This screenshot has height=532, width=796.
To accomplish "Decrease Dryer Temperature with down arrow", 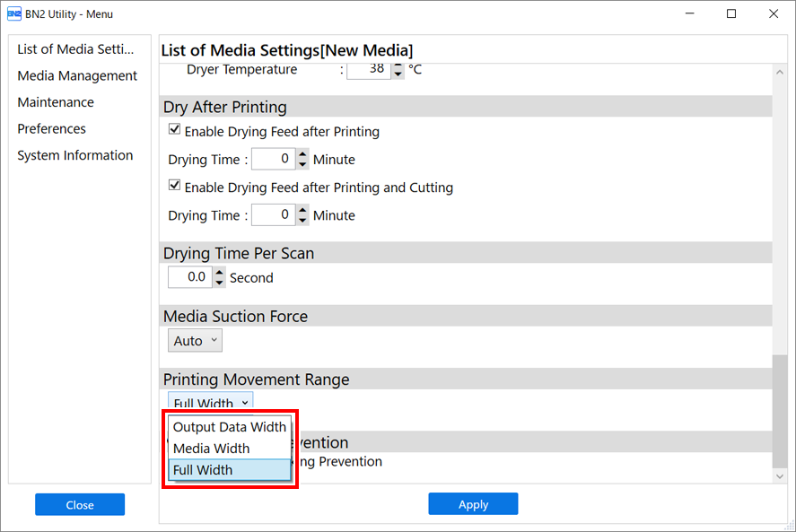I will [x=398, y=74].
